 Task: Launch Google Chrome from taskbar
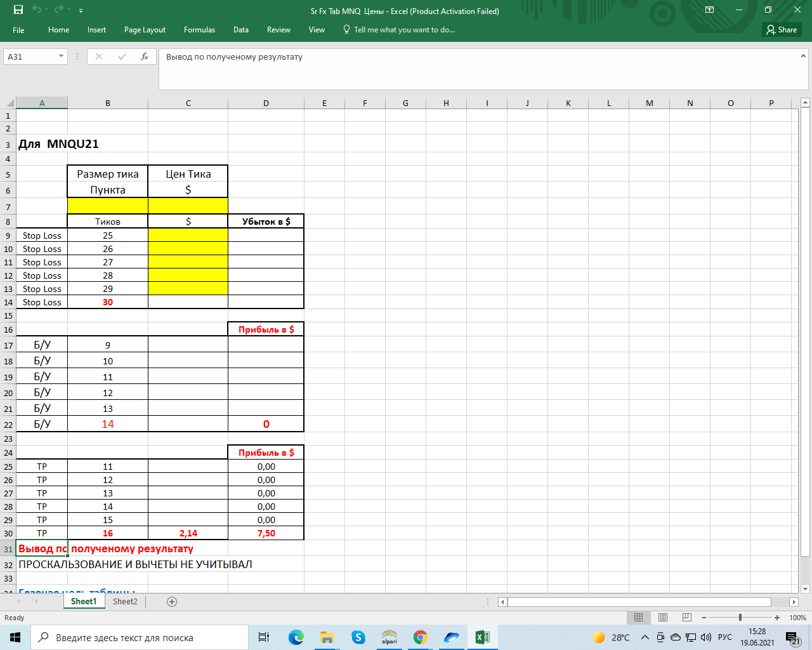[x=420, y=637]
